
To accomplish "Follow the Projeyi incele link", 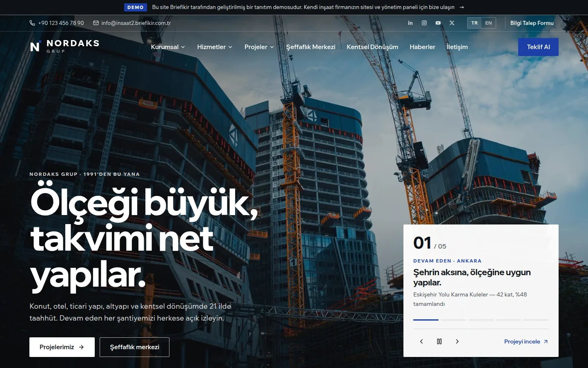I will coord(526,341).
